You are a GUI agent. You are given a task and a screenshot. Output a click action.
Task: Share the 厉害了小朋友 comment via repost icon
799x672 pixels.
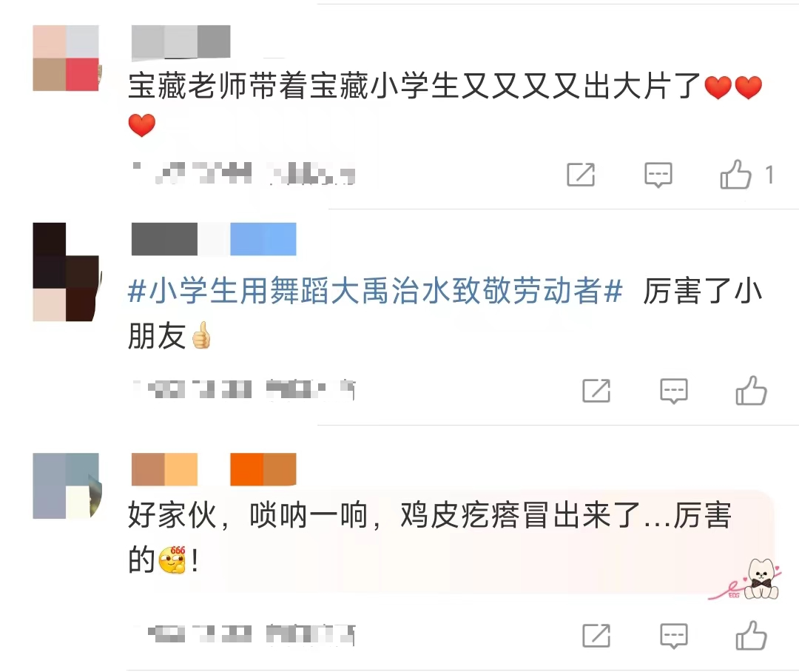click(x=596, y=391)
